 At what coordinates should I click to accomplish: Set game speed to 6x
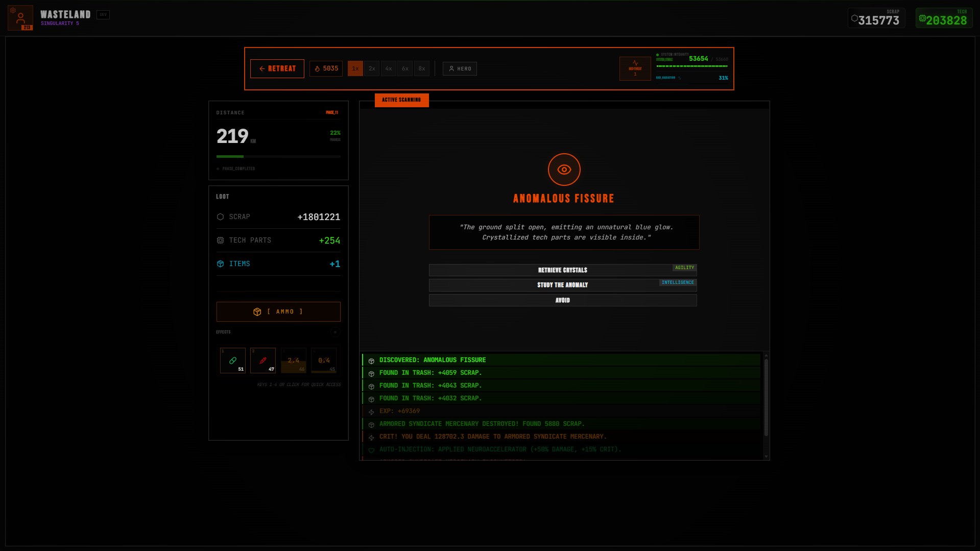tap(405, 68)
